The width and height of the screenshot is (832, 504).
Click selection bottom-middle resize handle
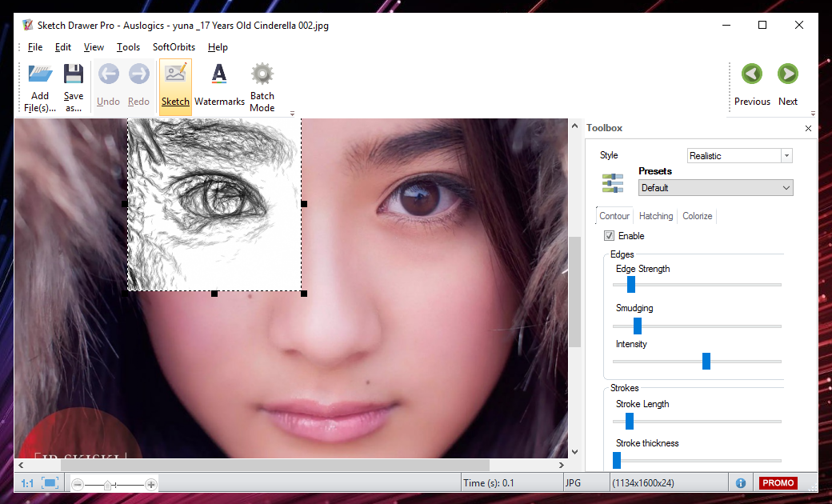point(214,294)
